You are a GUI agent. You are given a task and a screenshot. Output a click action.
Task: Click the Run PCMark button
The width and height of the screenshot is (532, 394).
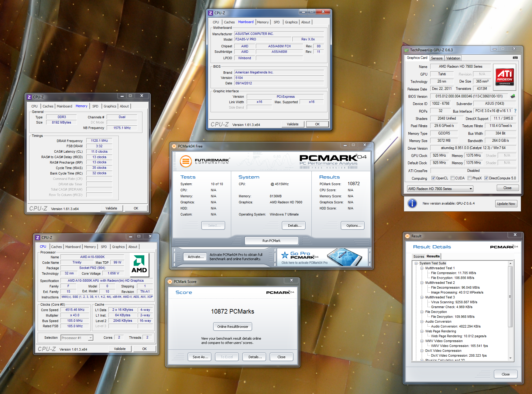coord(271,241)
